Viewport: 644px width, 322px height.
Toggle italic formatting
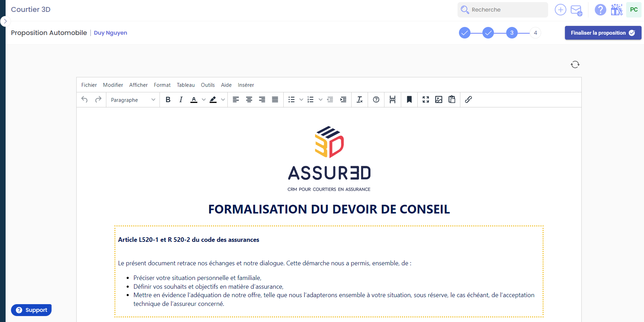(181, 100)
